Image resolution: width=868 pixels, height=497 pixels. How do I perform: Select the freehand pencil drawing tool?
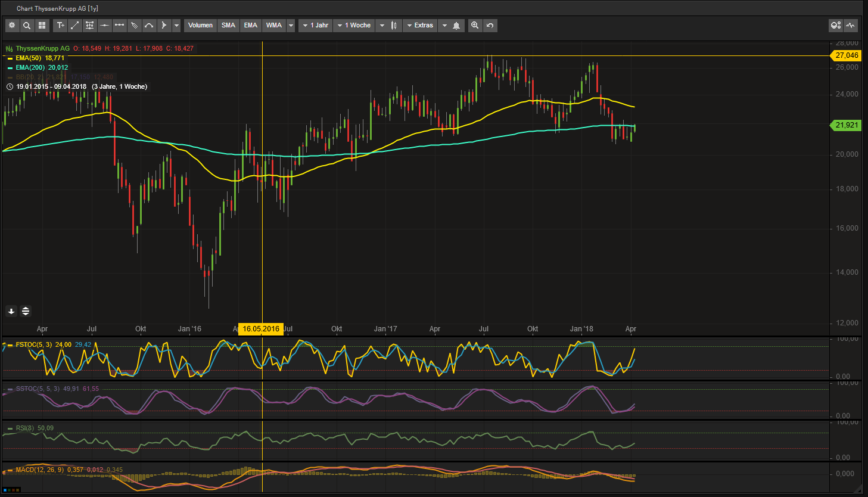click(133, 25)
